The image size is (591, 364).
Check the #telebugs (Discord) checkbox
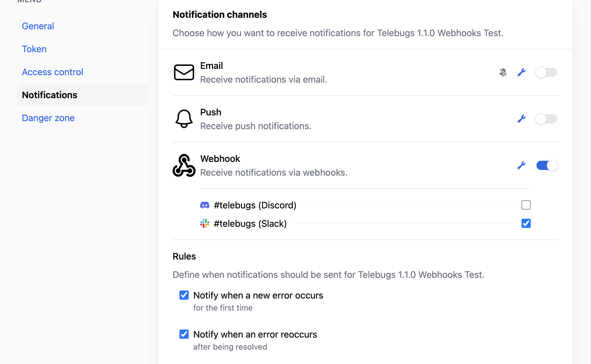(526, 205)
